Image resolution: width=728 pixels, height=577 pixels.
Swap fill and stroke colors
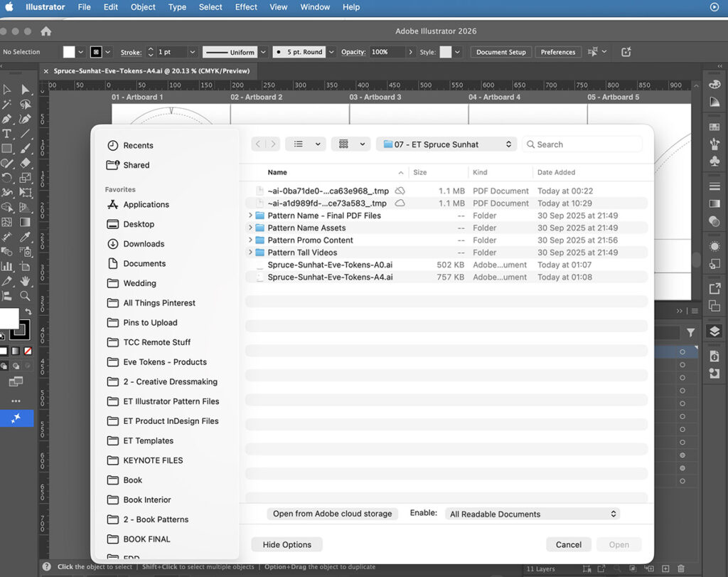pos(28,311)
